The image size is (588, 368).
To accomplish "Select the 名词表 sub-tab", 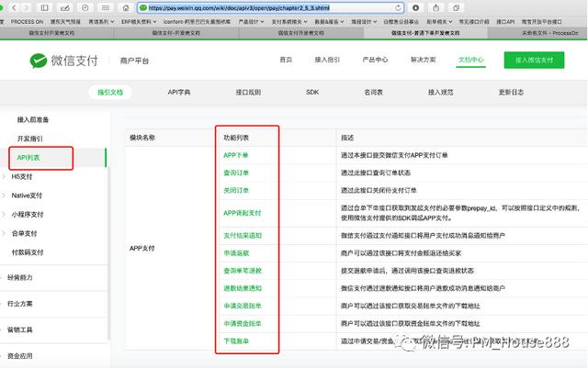I will click(x=374, y=92).
